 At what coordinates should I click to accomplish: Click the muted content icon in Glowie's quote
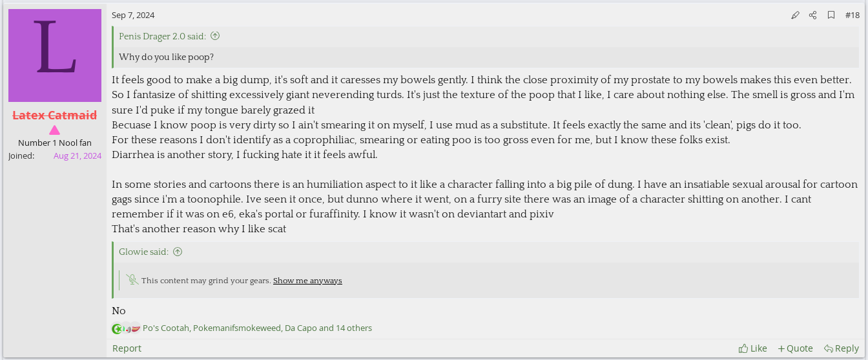[132, 280]
